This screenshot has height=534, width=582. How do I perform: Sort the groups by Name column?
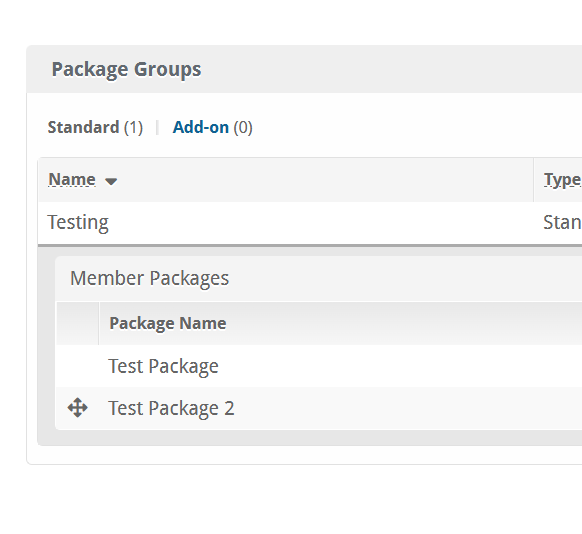point(72,180)
